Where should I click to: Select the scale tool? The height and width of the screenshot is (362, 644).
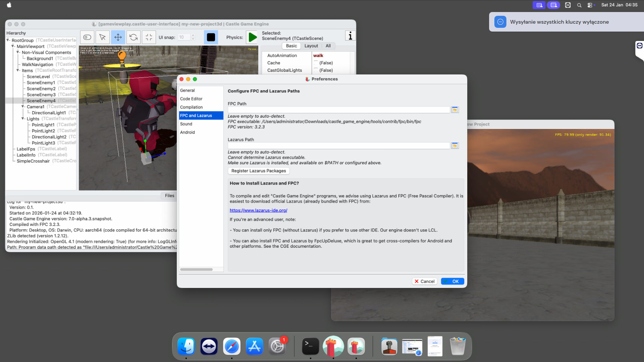149,37
